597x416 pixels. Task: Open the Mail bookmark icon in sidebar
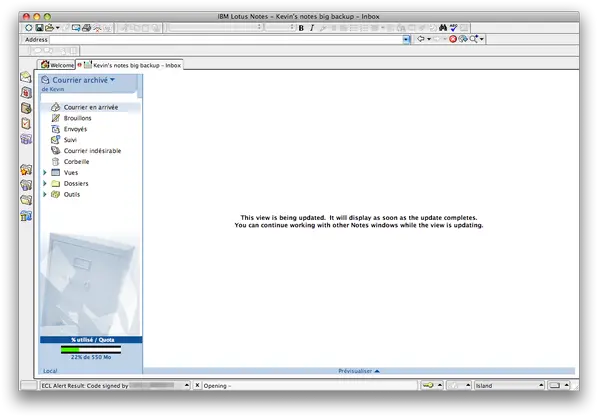point(26,77)
